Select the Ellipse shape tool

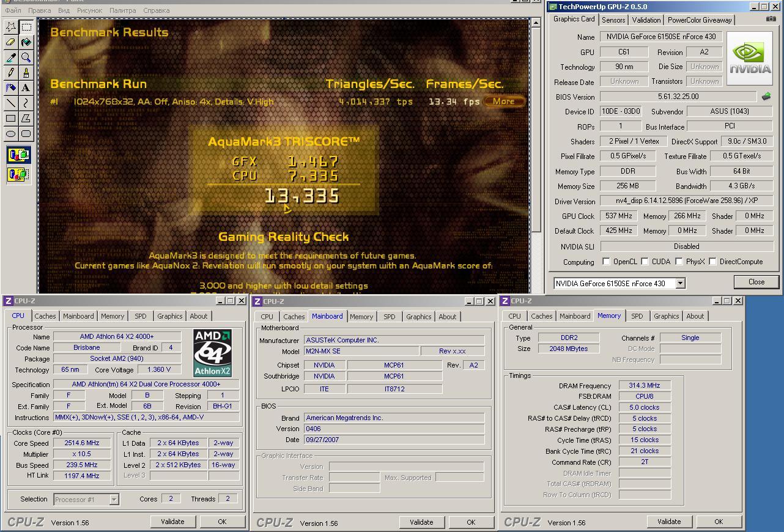(x=11, y=134)
